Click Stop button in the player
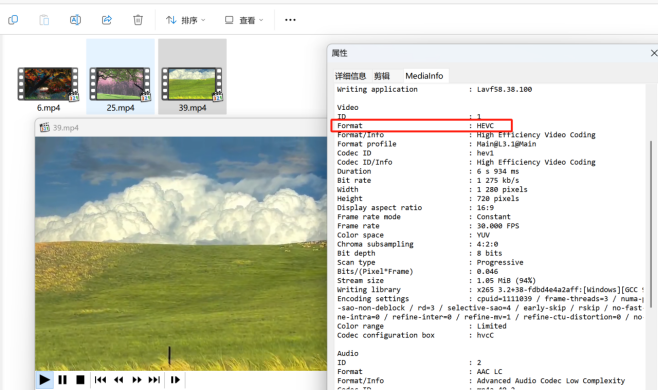Image resolution: width=658 pixels, height=391 pixels. (80, 380)
